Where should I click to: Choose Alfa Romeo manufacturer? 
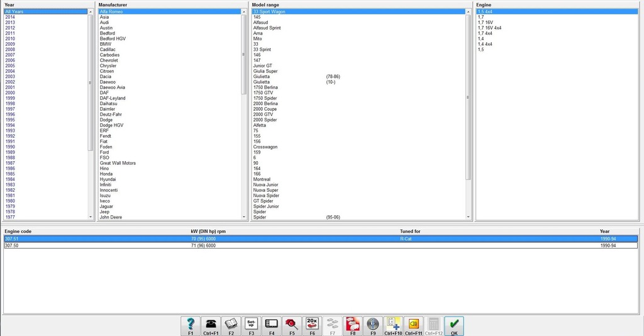point(170,11)
